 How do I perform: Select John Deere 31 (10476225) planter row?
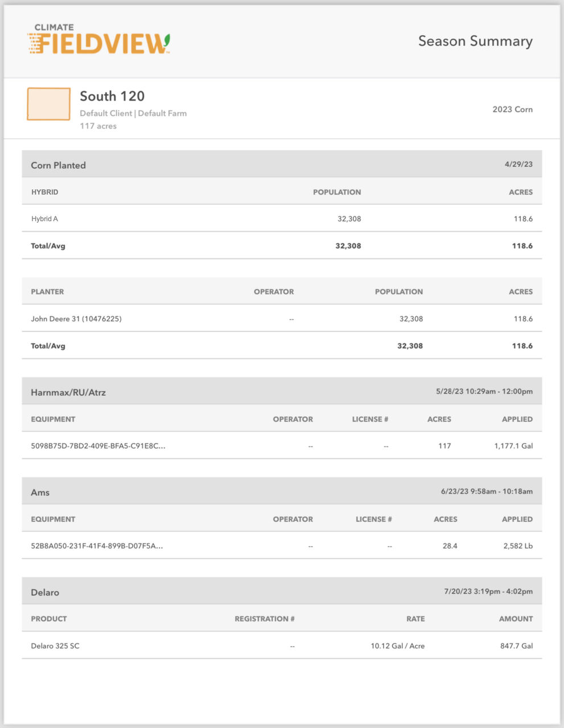(282, 318)
